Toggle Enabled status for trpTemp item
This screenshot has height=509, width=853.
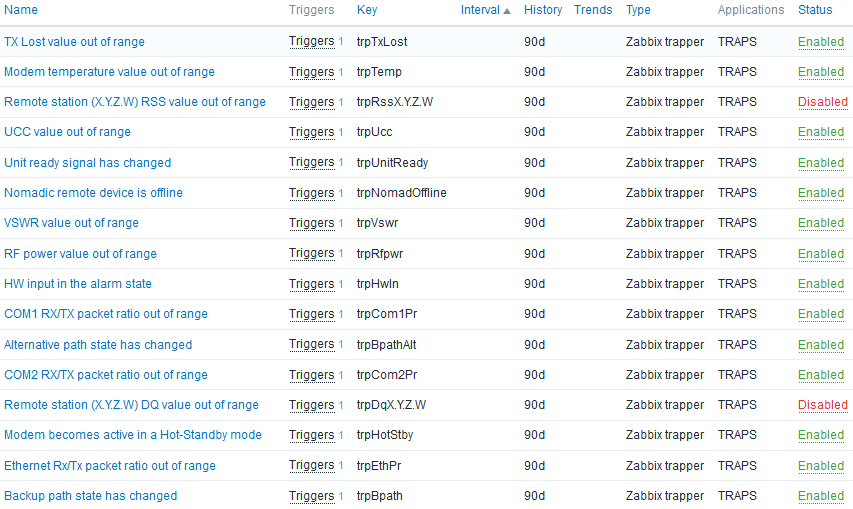pyautogui.click(x=820, y=72)
